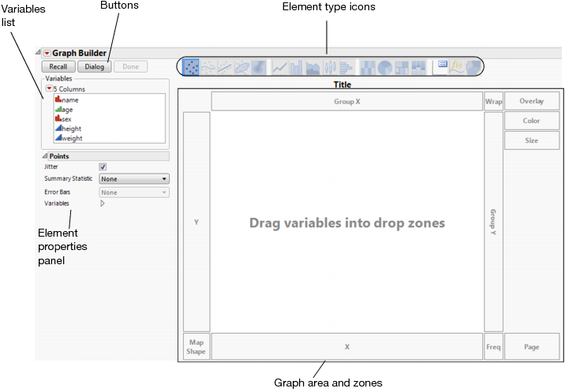The image size is (565, 392).
Task: Click the X axis drop zone
Action: coord(347,346)
